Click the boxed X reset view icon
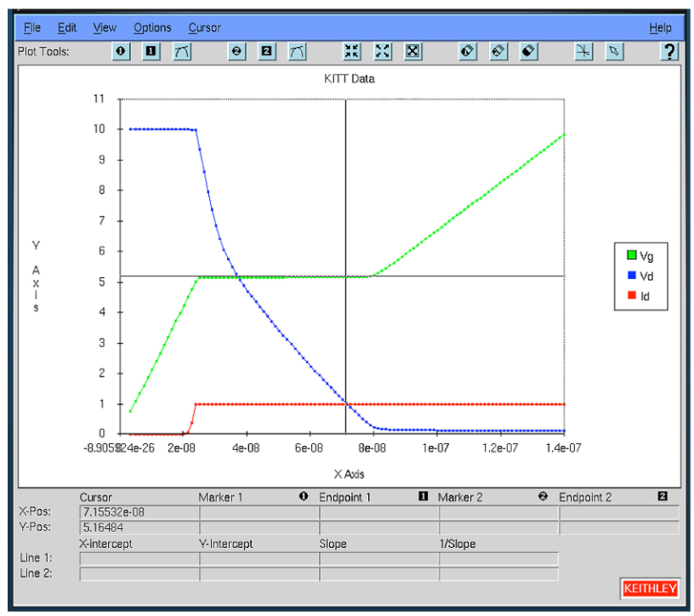Viewport: 694px width, 616px height. (412, 52)
